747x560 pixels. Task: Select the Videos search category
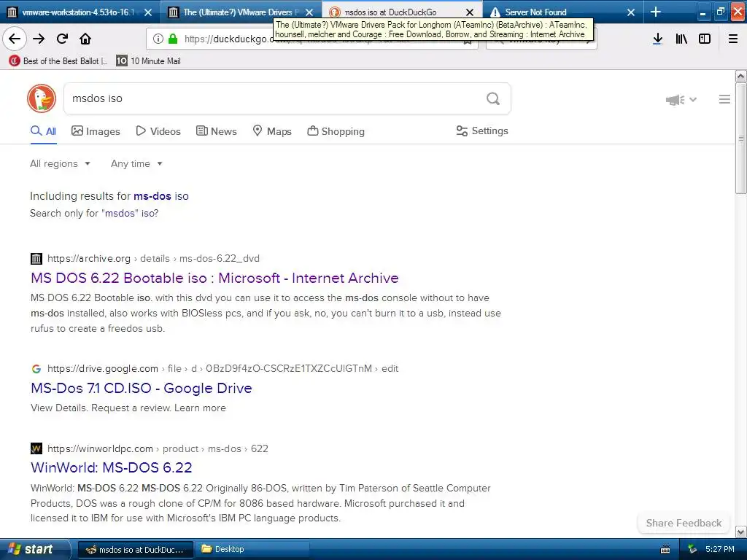(x=158, y=131)
